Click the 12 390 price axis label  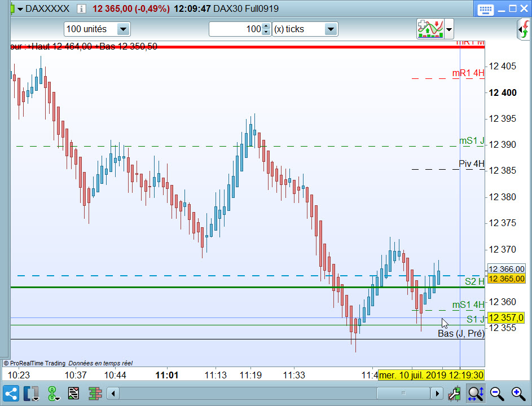pyautogui.click(x=503, y=145)
